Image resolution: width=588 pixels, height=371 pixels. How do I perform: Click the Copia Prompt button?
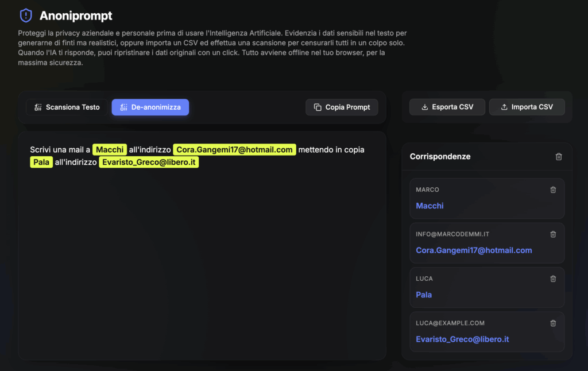342,107
